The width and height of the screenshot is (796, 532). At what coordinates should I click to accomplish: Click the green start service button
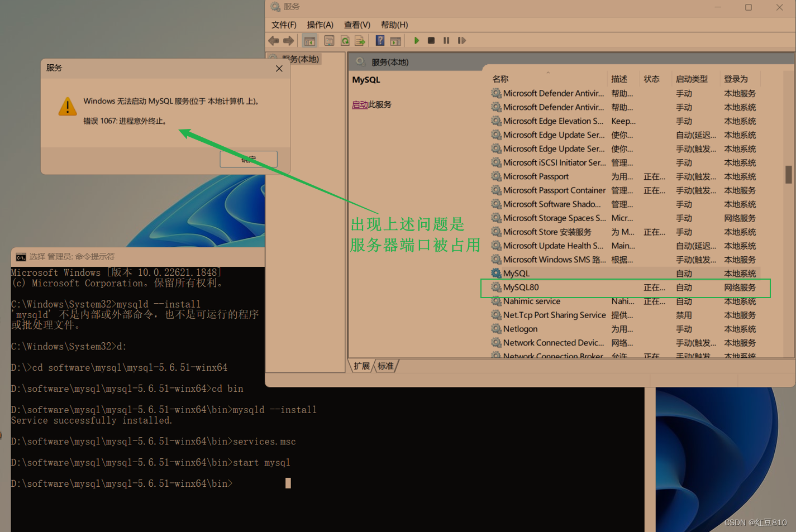[x=416, y=41]
